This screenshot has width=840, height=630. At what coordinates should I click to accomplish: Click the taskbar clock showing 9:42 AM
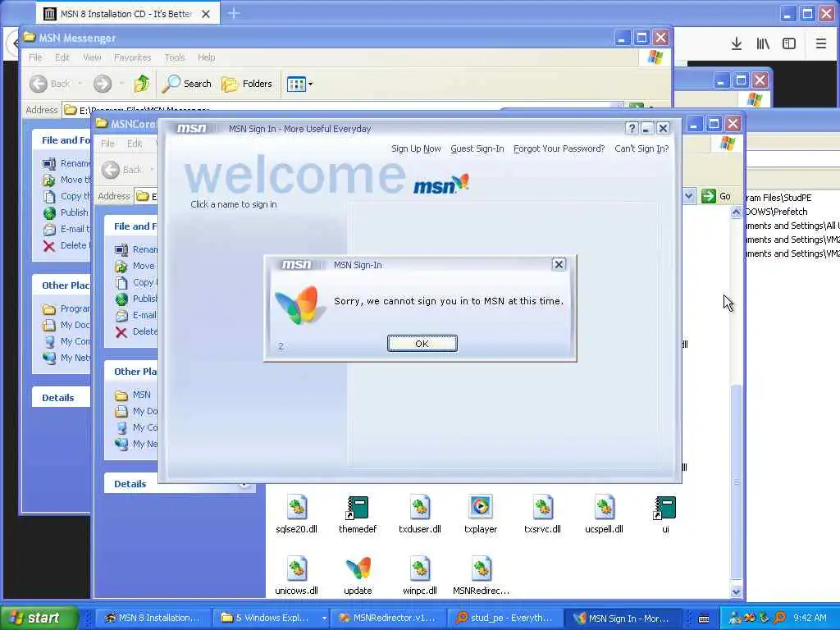[x=810, y=618]
